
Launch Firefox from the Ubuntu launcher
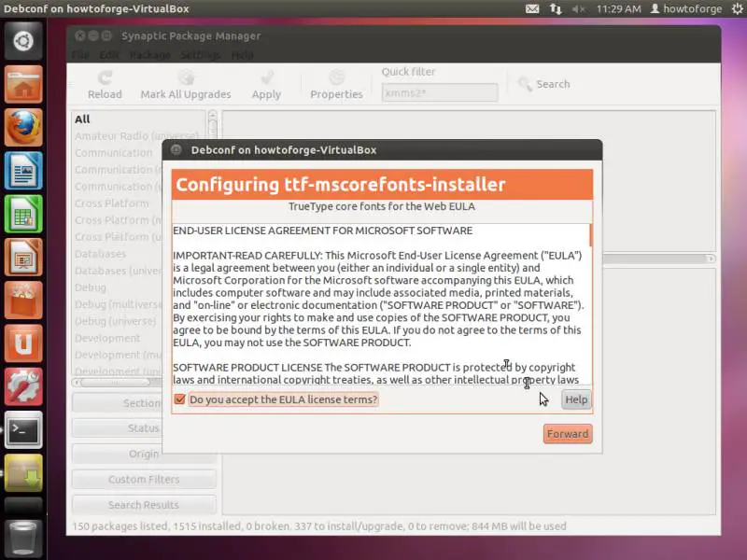(x=23, y=128)
